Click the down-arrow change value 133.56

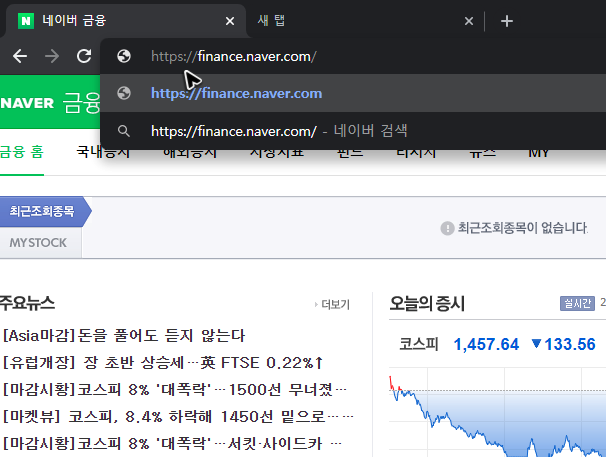coord(563,344)
